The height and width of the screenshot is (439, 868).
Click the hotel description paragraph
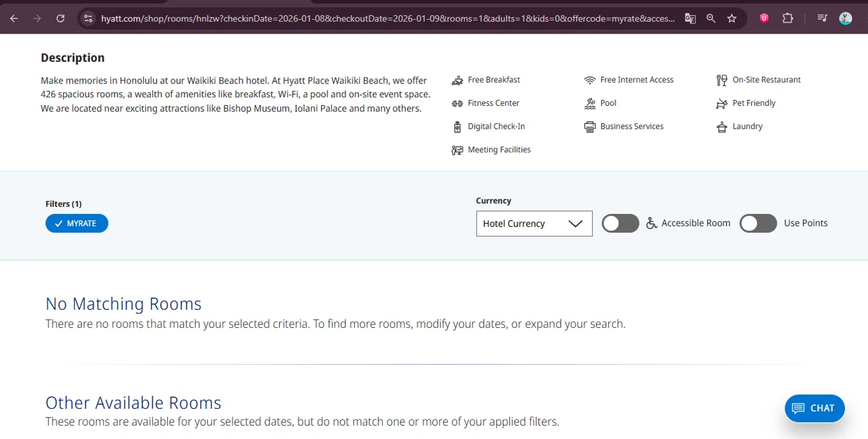[236, 94]
